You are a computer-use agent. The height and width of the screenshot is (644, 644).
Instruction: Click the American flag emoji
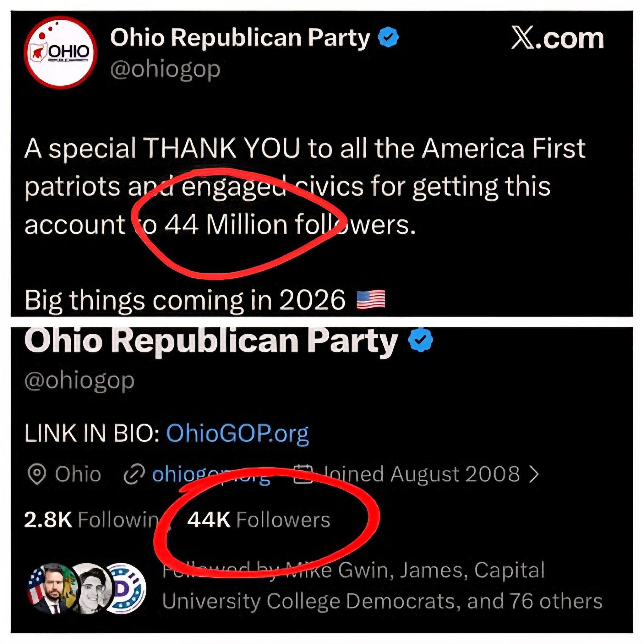371,299
